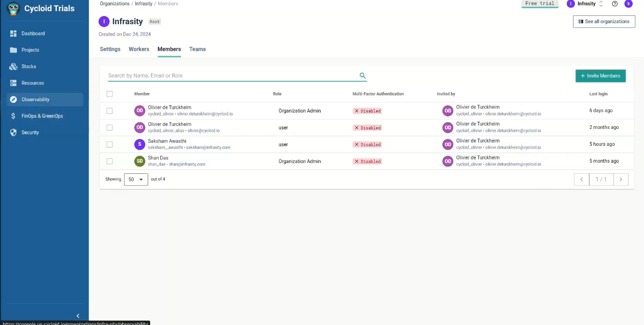
Task: Click the OD avatar for cycloid_olivier_alias member
Action: (140, 127)
